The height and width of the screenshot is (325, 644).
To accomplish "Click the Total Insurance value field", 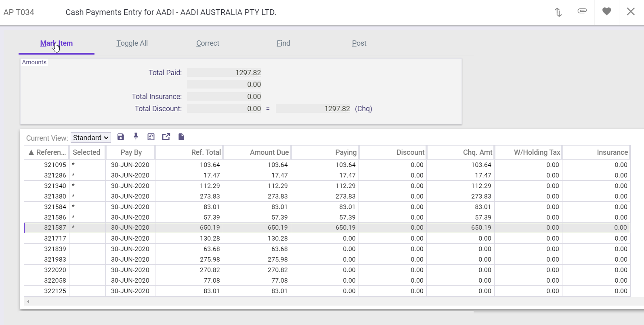I will 224,97.
